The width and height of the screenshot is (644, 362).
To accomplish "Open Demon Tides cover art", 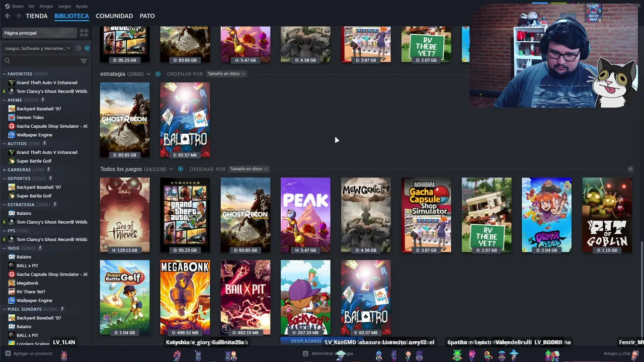I will tap(546, 215).
